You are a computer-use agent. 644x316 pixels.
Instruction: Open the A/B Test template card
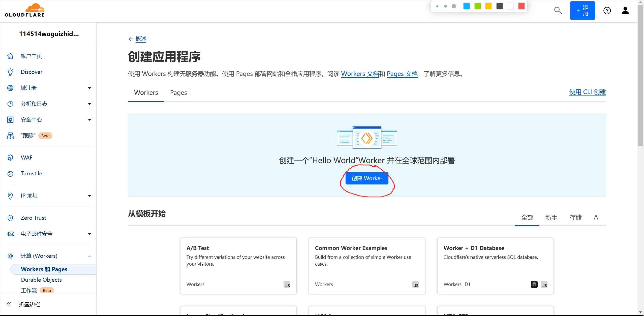pos(238,266)
